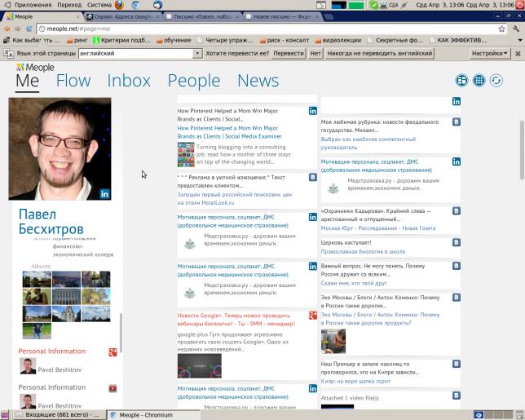Open the видеолекции bookmark folder
Screen dimensions: 525x420
pyautogui.click(x=338, y=40)
